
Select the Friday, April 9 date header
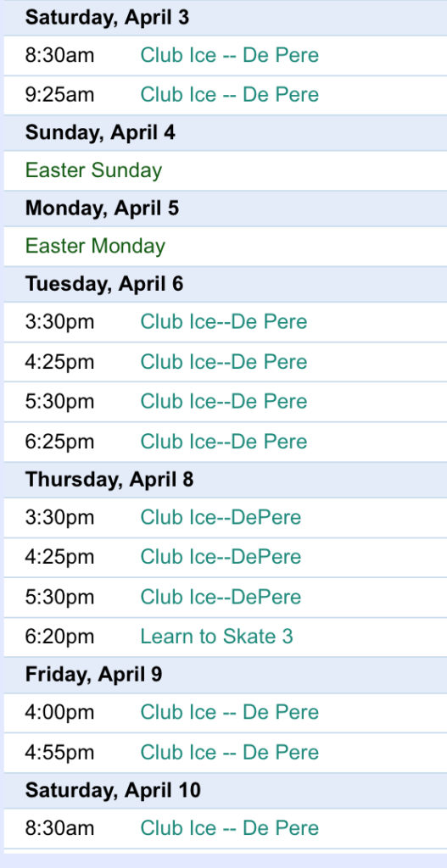tap(93, 674)
